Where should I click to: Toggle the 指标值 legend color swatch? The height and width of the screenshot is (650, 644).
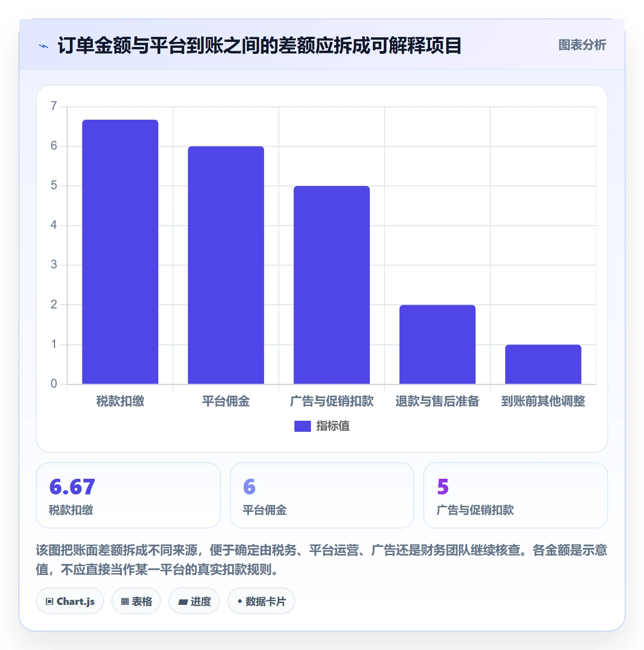pyautogui.click(x=302, y=426)
